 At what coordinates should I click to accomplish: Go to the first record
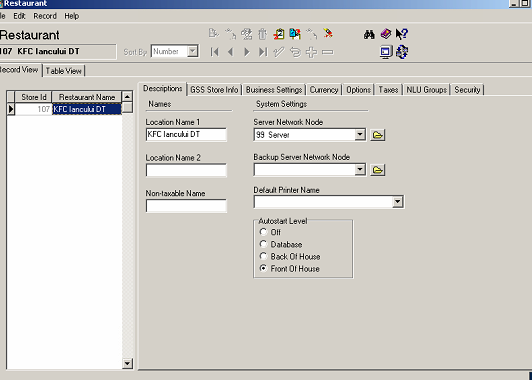(x=214, y=52)
